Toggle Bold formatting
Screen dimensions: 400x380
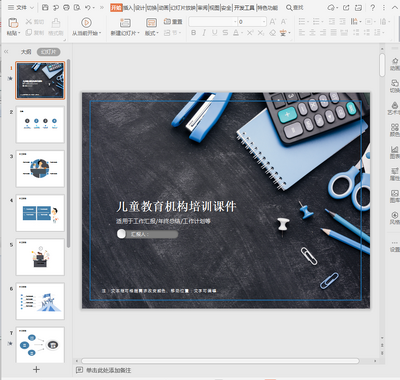coord(193,33)
